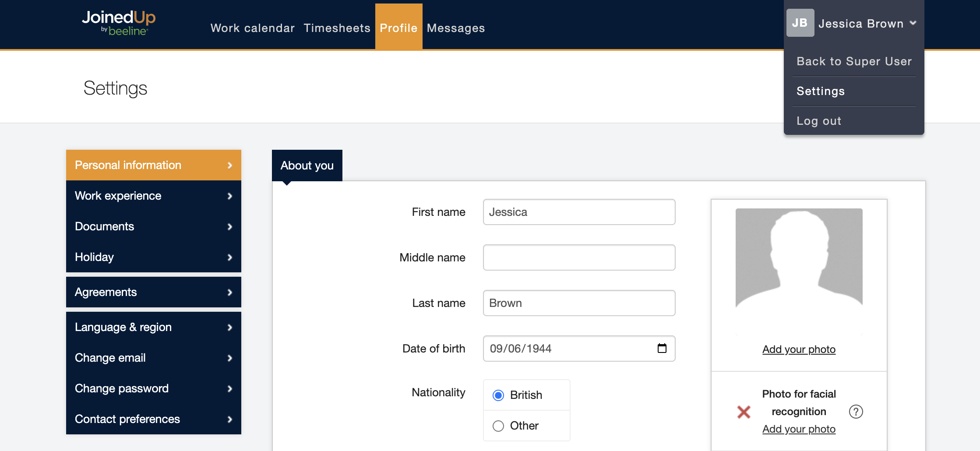Screen dimensions: 980x451
Task: Click the red X facial recognition status icon
Action: 744,412
